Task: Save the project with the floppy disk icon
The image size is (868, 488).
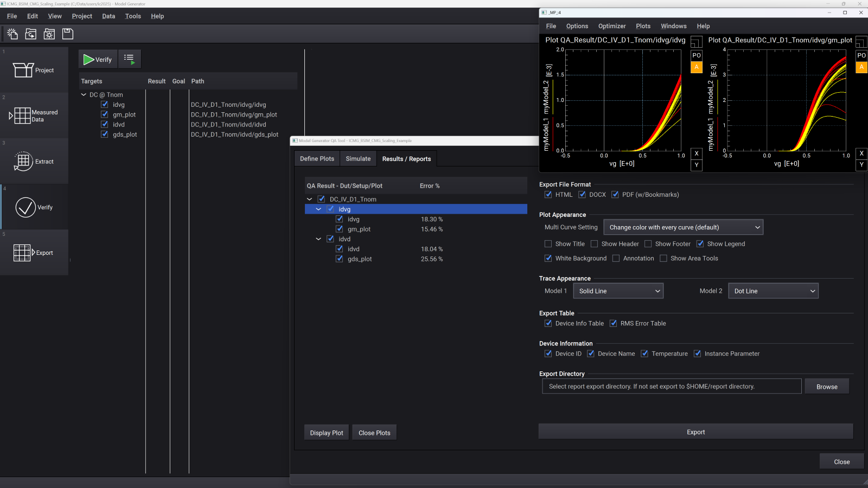Action: click(x=67, y=34)
